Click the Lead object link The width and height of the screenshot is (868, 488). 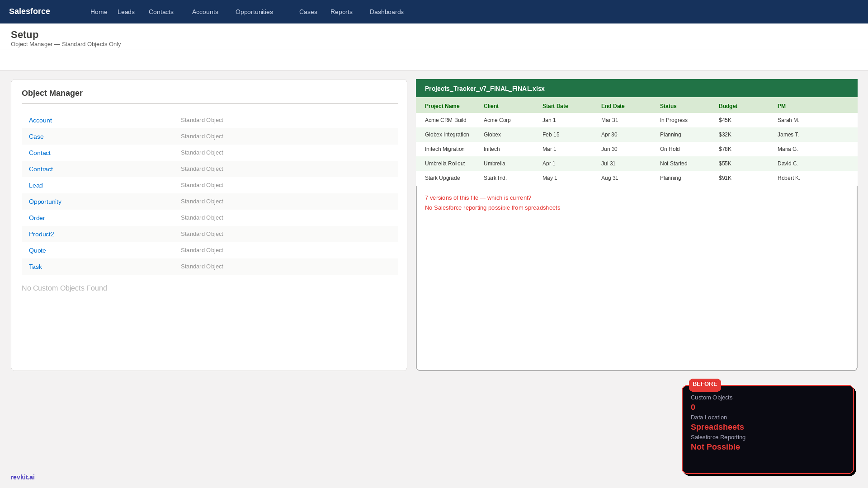(x=36, y=185)
